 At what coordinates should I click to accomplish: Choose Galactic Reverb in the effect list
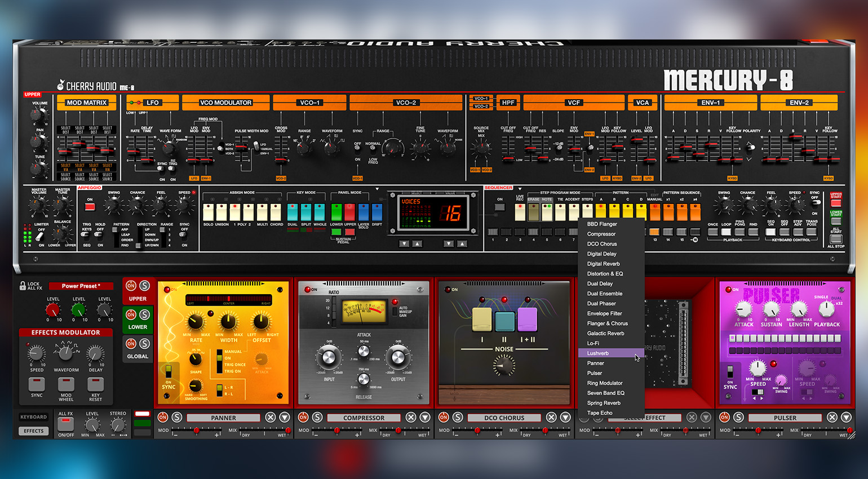tap(605, 334)
